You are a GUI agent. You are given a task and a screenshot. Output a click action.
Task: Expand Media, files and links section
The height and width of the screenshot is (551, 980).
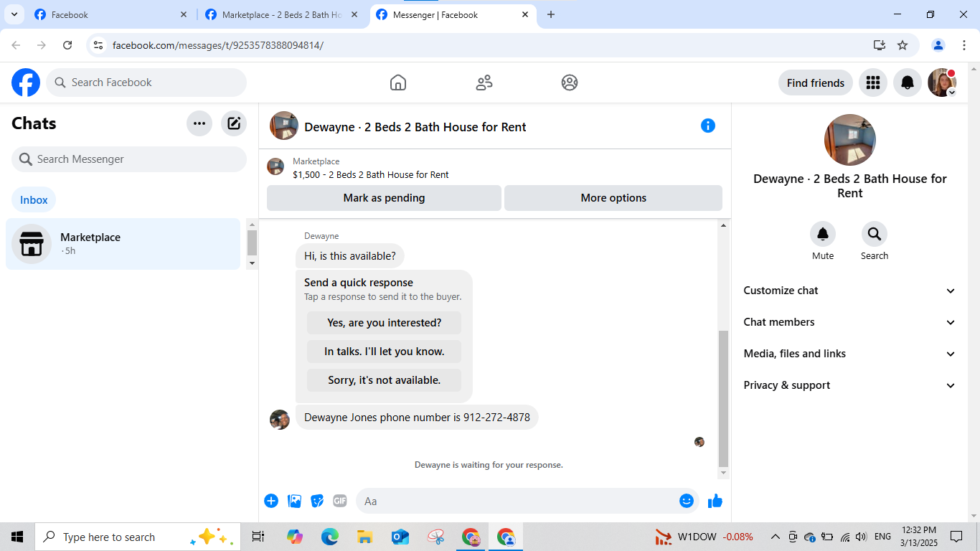[850, 354]
